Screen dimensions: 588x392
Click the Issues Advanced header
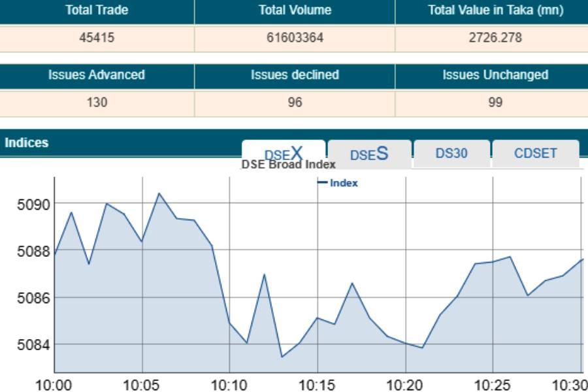click(x=97, y=75)
